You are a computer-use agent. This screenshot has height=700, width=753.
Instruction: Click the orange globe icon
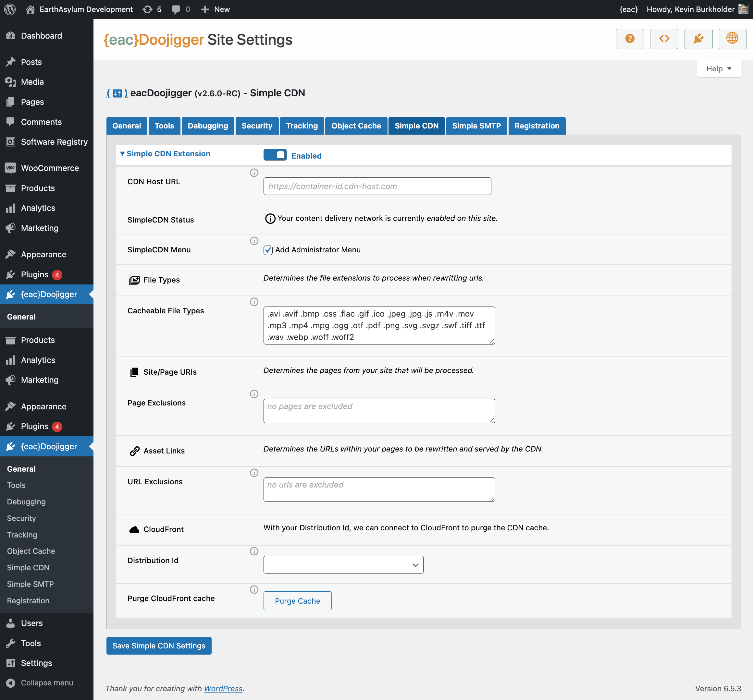pos(732,39)
